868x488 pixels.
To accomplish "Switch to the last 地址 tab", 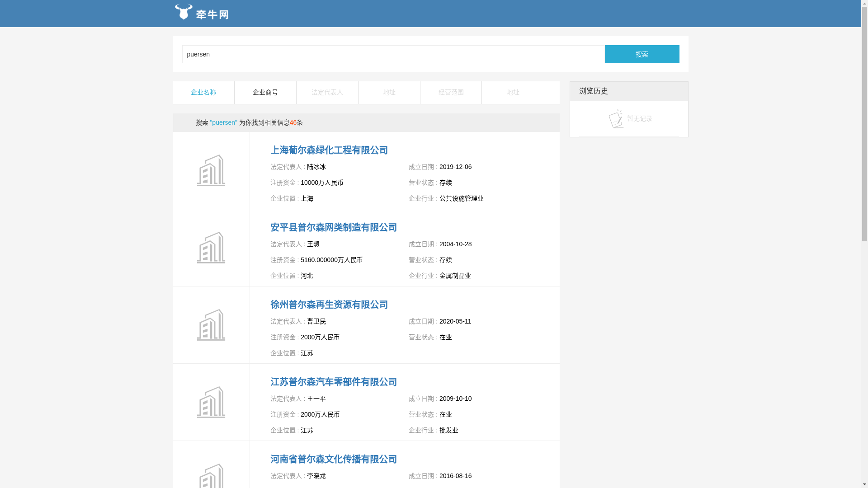I will pos(513,93).
